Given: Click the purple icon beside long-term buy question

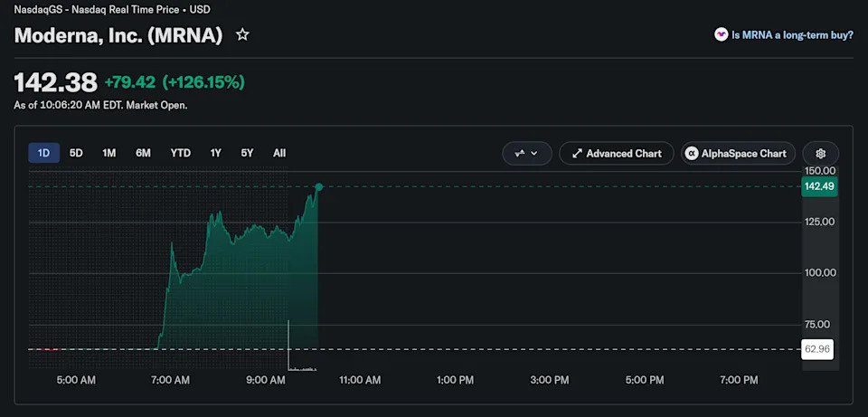Looking at the screenshot, I should click(x=721, y=35).
